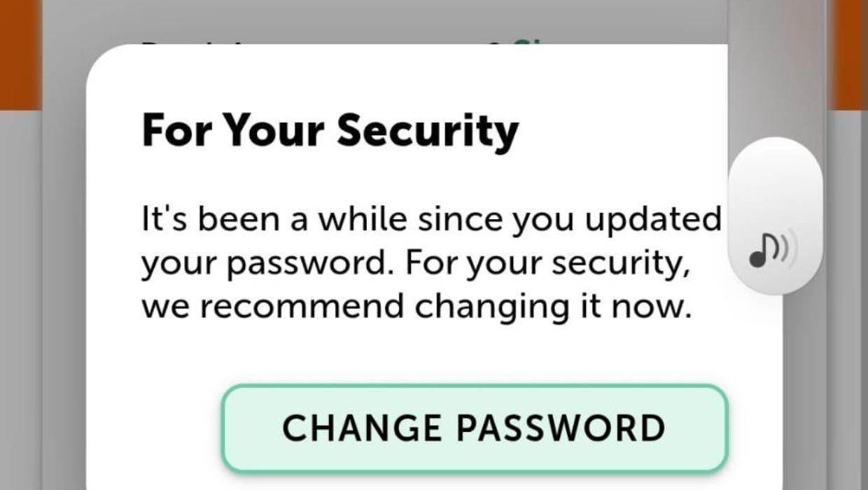Tap the orange header strip on the left
Screen dimensions: 868x490
(x=20, y=56)
